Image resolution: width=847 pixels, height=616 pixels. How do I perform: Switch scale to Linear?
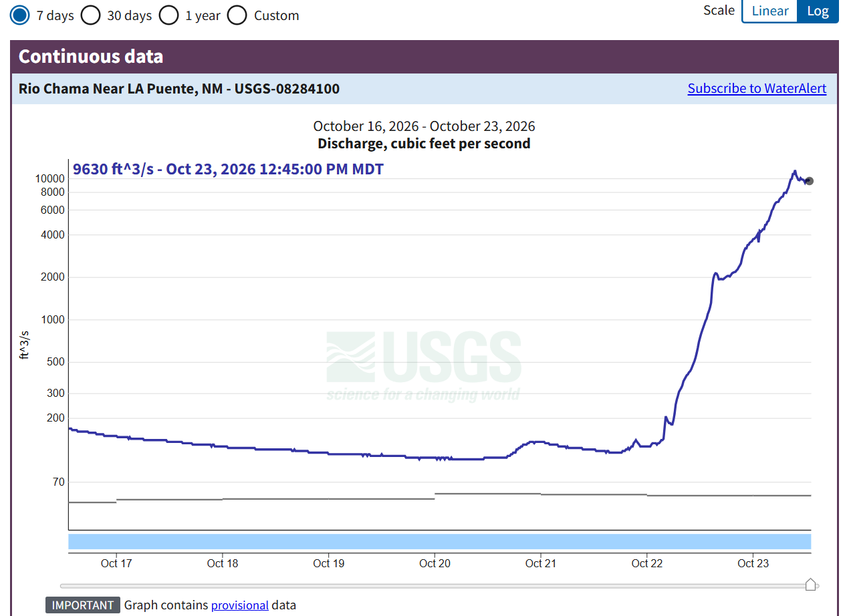(x=770, y=11)
